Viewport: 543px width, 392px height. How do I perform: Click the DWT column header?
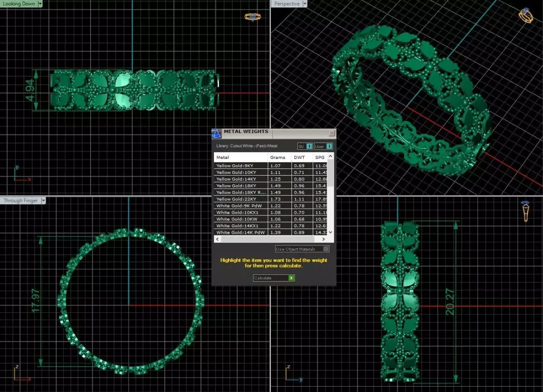(302, 158)
